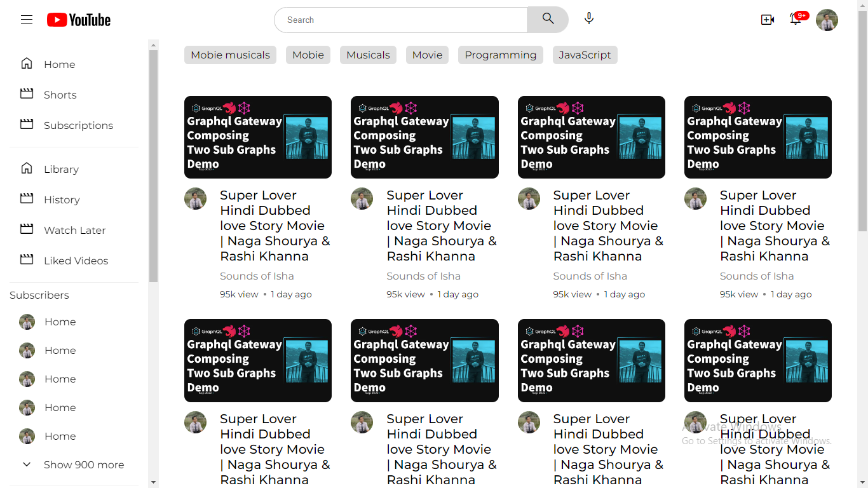This screenshot has height=488, width=868.
Task: Click '1 day ago' under third top-row video
Action: (x=624, y=294)
